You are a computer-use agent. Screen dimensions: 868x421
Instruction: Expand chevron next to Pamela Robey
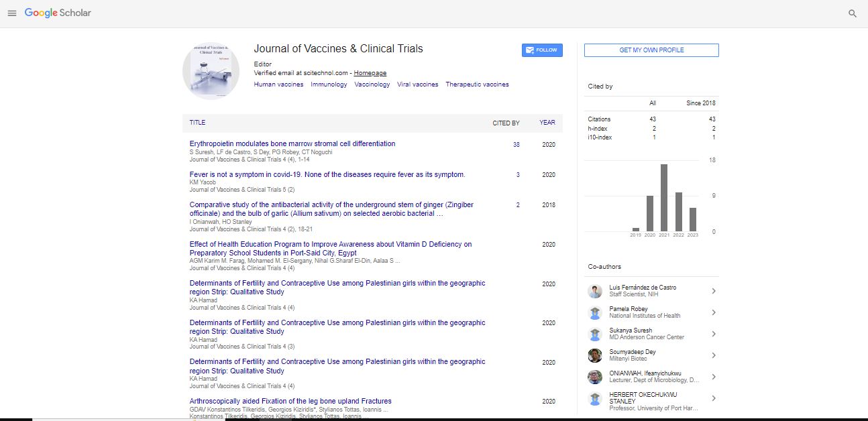(714, 312)
